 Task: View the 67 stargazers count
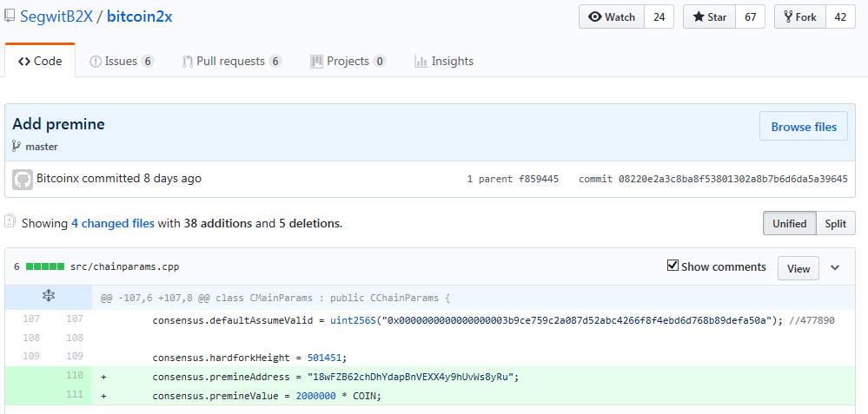(750, 16)
